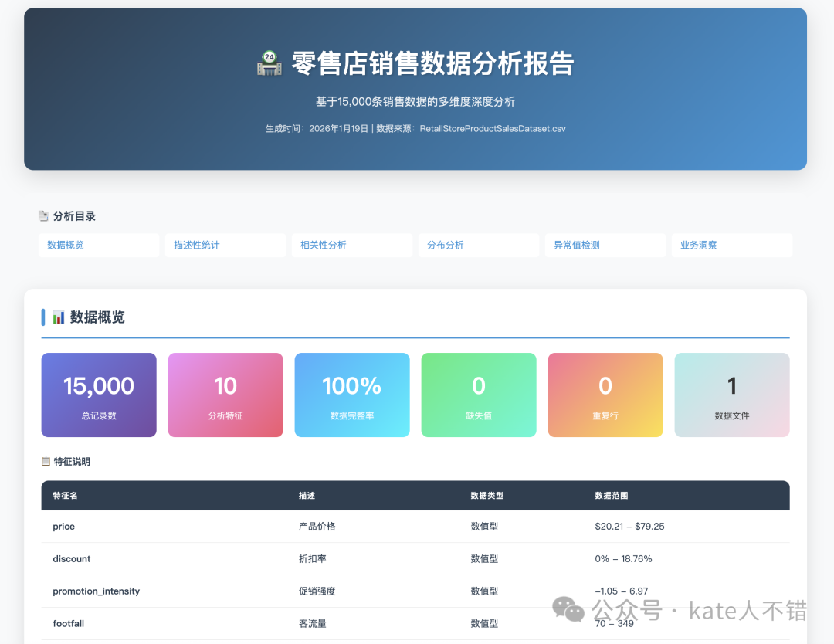
Task: Click the 数据文件 card showing 1
Action: pyautogui.click(x=732, y=395)
